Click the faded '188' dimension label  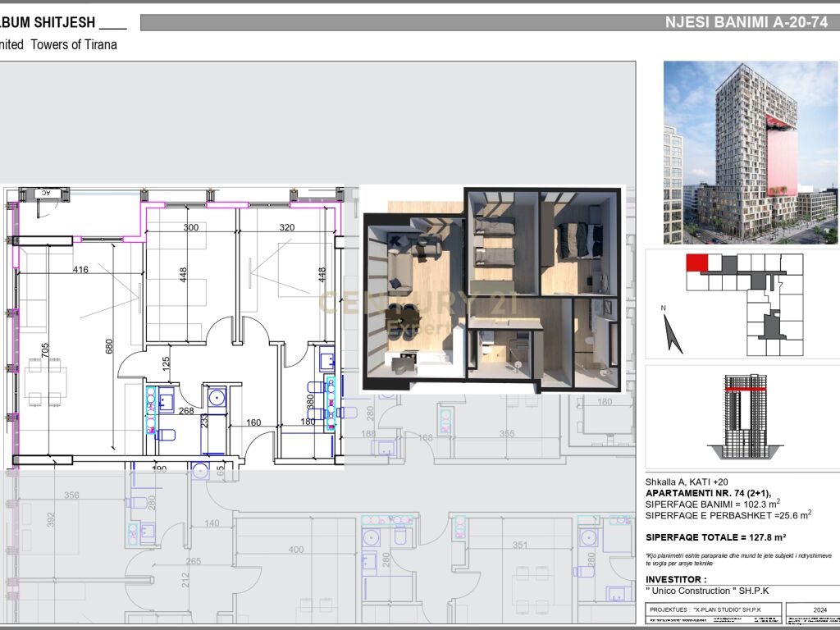(368, 433)
